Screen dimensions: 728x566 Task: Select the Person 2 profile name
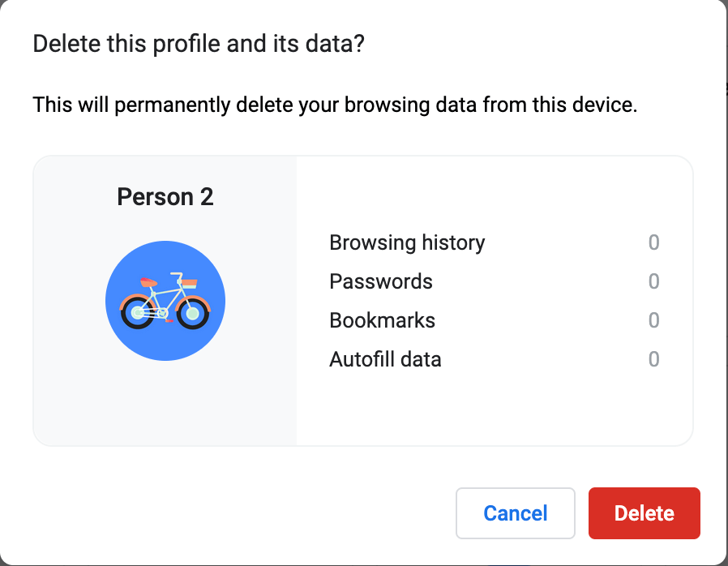point(165,197)
